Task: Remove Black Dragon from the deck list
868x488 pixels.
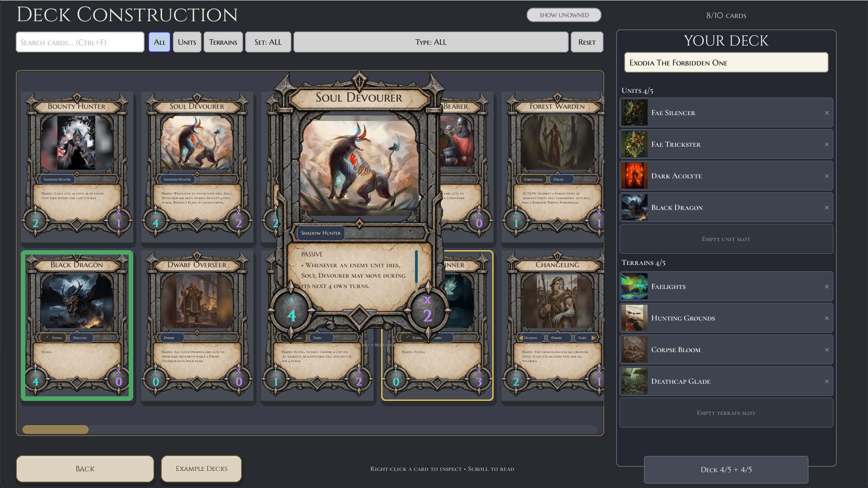Action: 826,208
